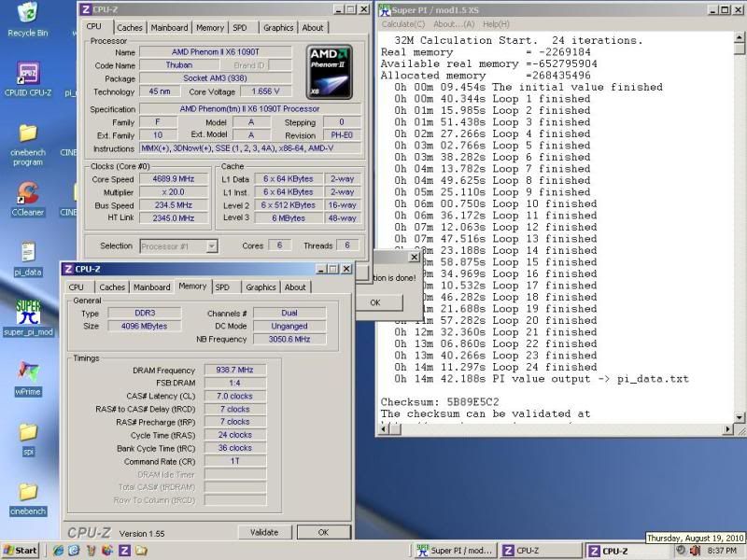Click the volume speaker tray icon
The image size is (747, 560).
click(x=695, y=551)
